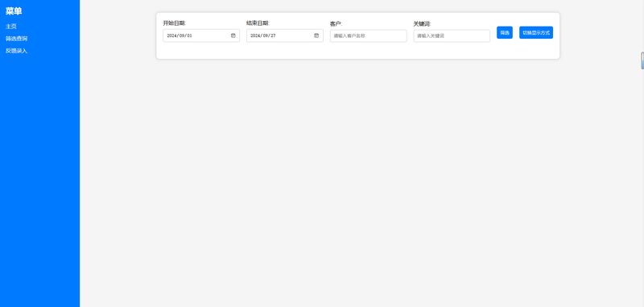Focus the 客户 name input box

369,35
